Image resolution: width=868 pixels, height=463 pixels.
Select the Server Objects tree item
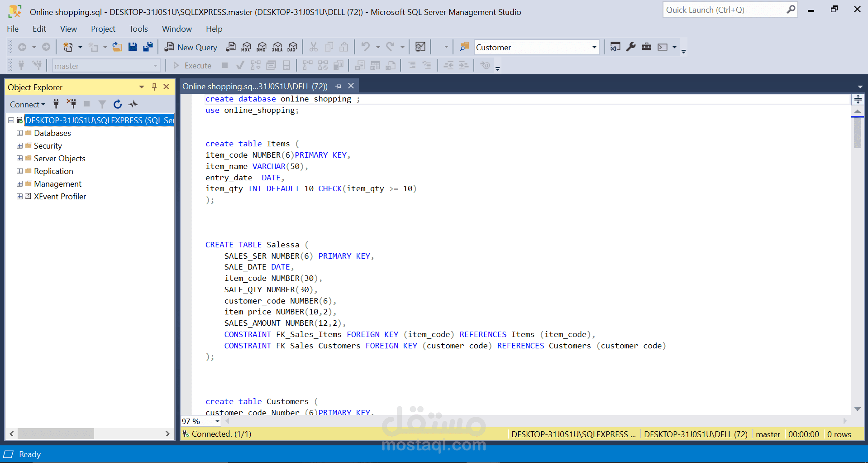point(59,159)
